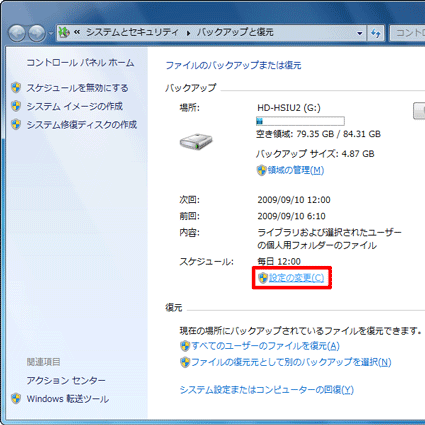Click shield icon beside システム イメージの作成
Viewport: 425px width, 425px height.
[16, 106]
